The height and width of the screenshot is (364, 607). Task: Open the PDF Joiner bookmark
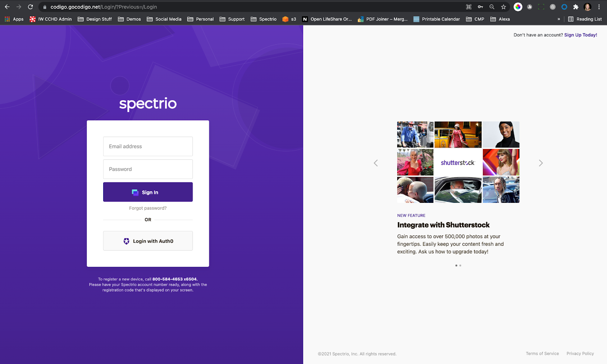point(383,19)
